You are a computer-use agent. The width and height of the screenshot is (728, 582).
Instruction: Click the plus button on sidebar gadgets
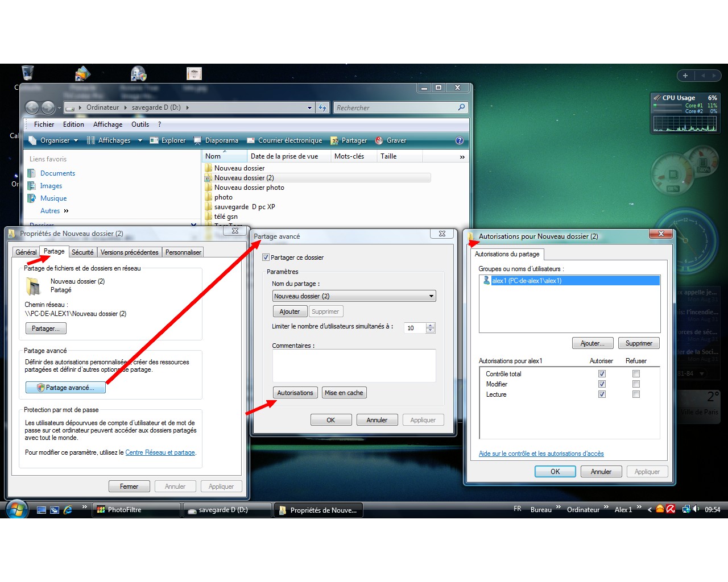685,76
